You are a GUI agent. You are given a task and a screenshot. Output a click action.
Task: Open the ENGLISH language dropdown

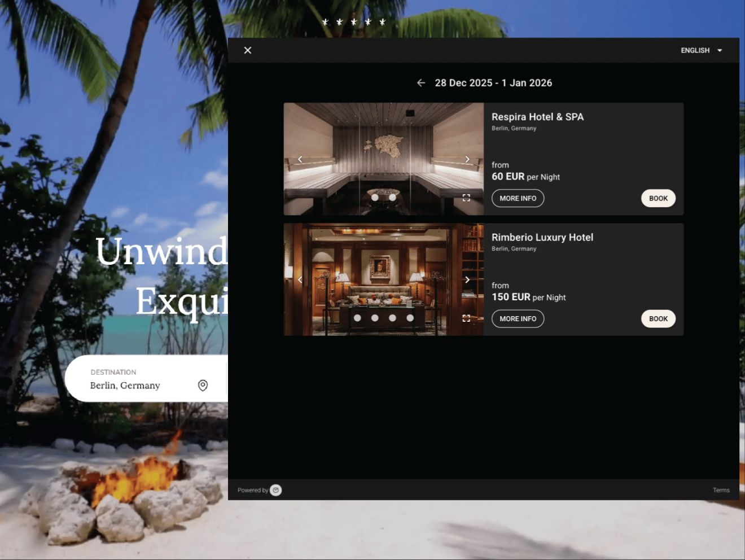click(702, 50)
